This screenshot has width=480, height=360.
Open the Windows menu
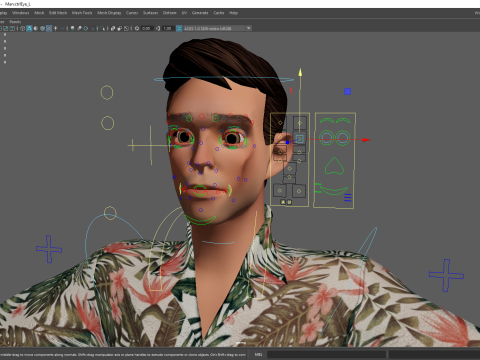coord(20,13)
